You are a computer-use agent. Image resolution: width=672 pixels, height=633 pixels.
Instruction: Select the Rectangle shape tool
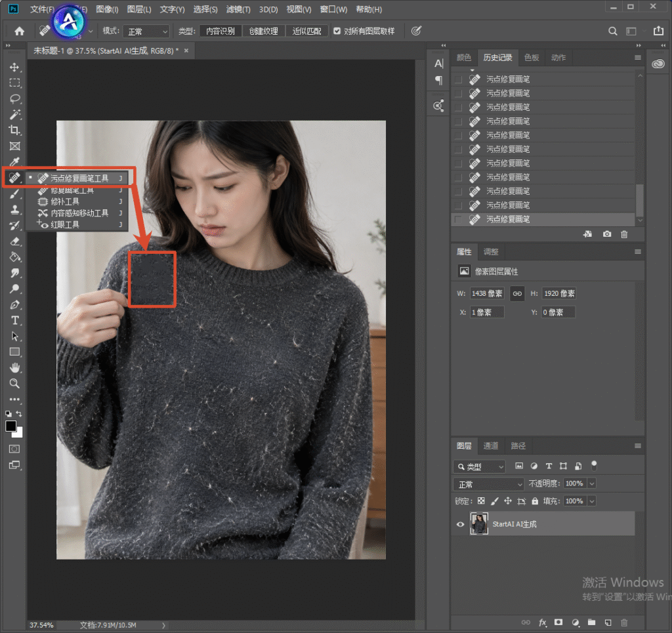coord(15,352)
